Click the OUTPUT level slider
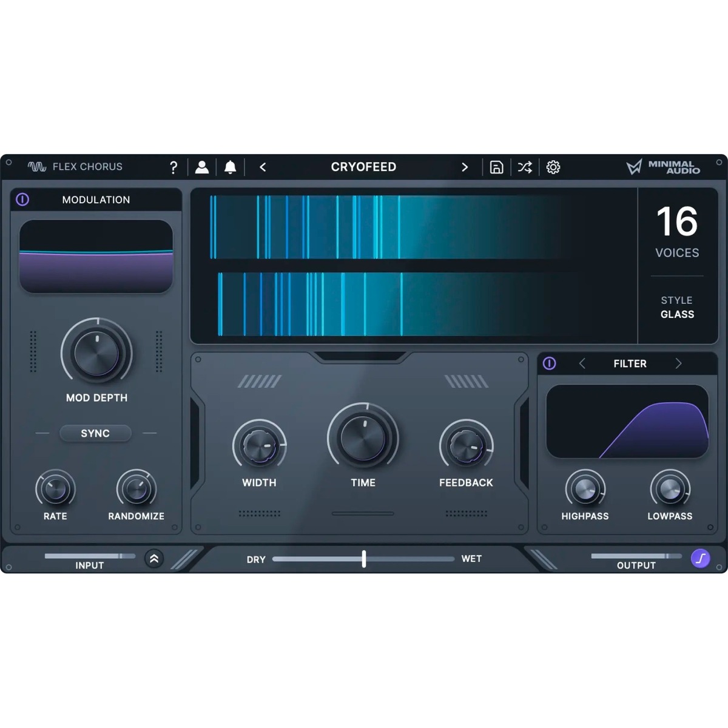Image resolution: width=728 pixels, height=728 pixels. [x=636, y=556]
